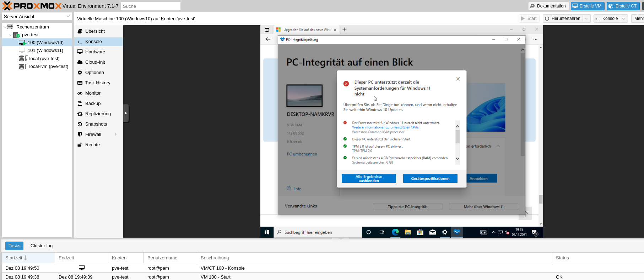Collapse the Rechenzentrum tree node
Viewport: 644px width, 280px height.
pyautogui.click(x=5, y=27)
